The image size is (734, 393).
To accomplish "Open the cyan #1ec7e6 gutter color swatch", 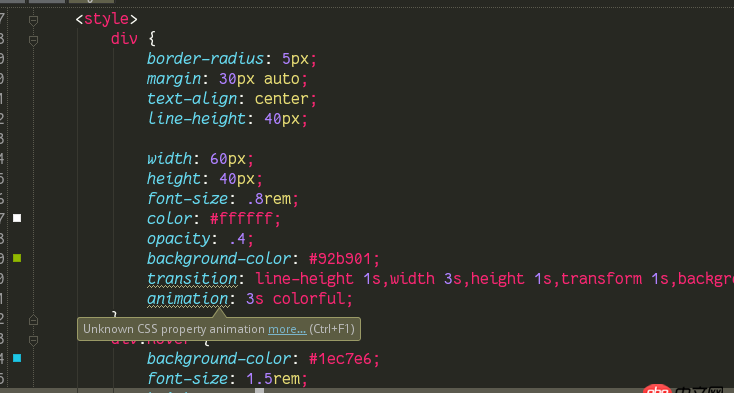I will pos(17,358).
